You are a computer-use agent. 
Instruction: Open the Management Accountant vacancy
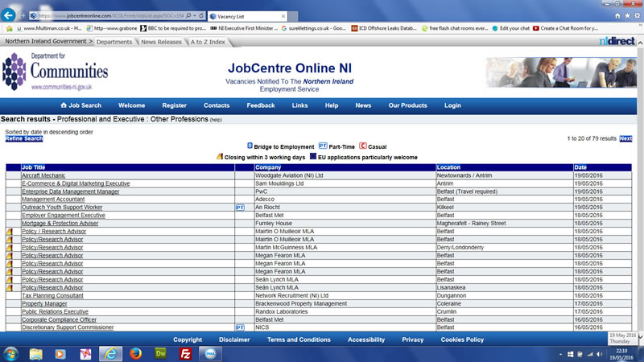click(53, 200)
